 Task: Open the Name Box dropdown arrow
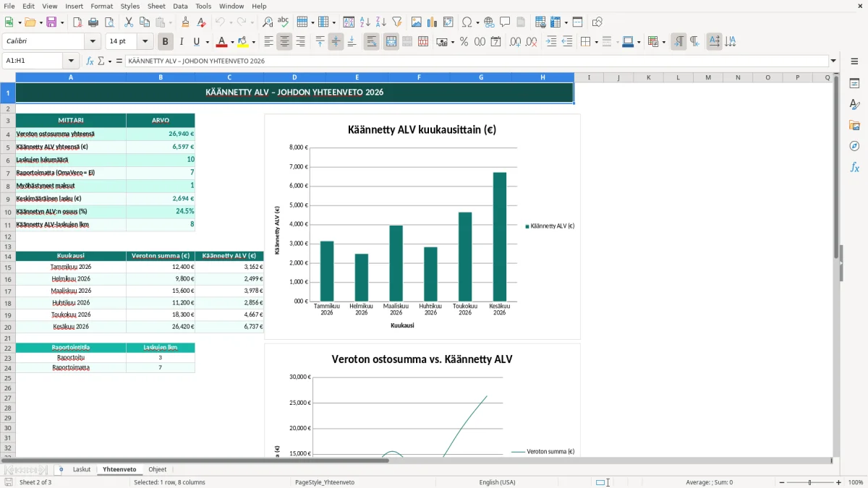point(71,61)
